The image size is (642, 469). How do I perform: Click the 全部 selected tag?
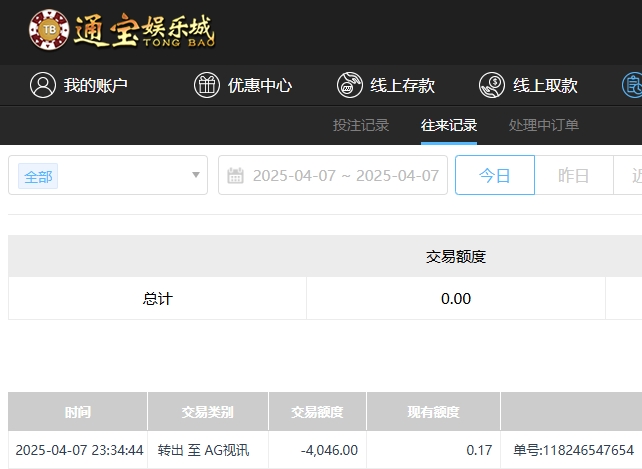(x=38, y=176)
